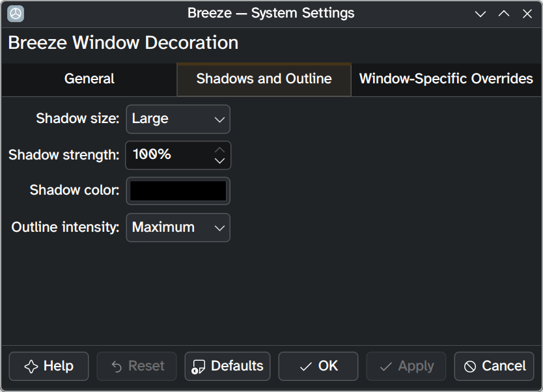Click the maximize window chevron icon

[504, 14]
